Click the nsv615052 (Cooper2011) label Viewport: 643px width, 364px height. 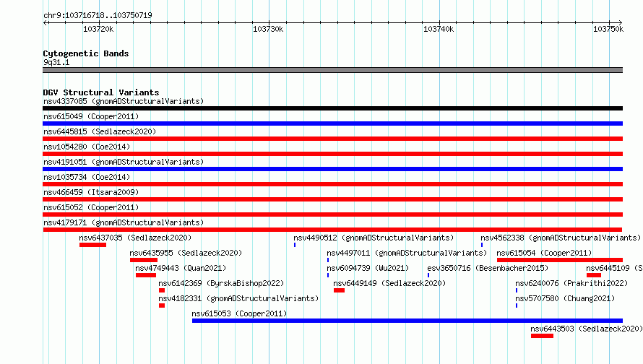(x=91, y=207)
